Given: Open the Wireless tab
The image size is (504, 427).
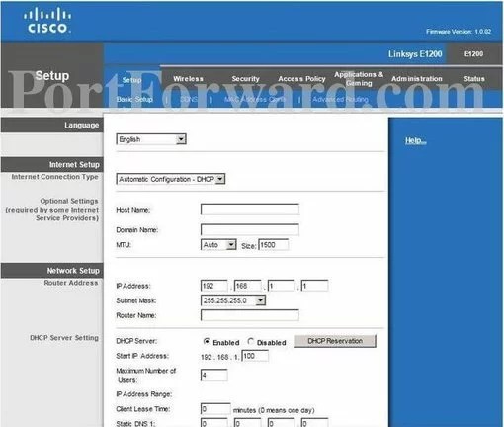Looking at the screenshot, I should coord(188,79).
